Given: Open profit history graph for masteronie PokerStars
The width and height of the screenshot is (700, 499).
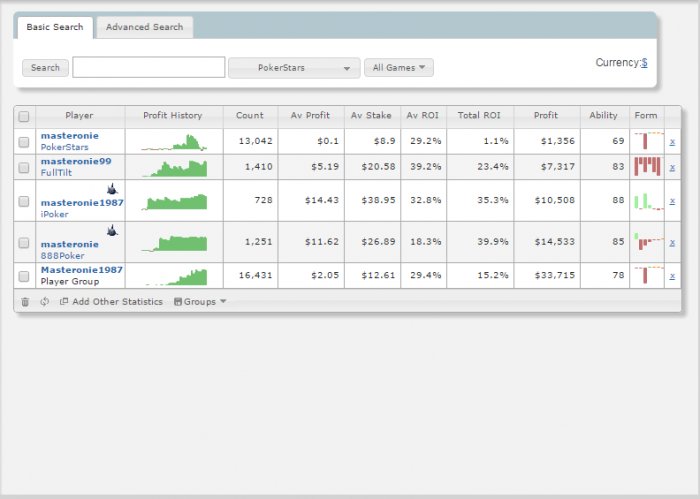Looking at the screenshot, I should pyautogui.click(x=174, y=142).
